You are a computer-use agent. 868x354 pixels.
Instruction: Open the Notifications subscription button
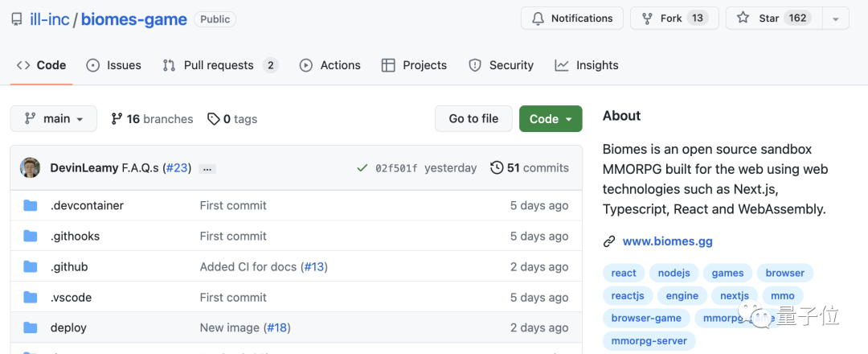click(571, 19)
